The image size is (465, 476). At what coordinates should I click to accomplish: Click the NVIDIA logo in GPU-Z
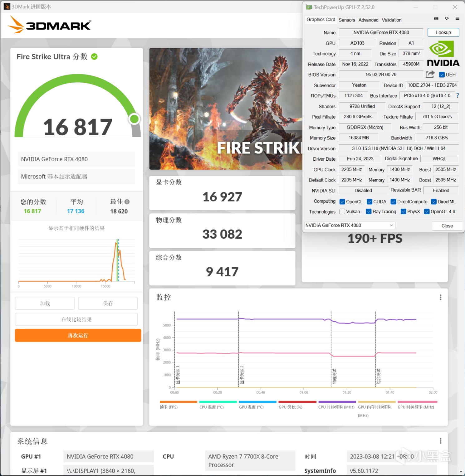click(x=443, y=54)
